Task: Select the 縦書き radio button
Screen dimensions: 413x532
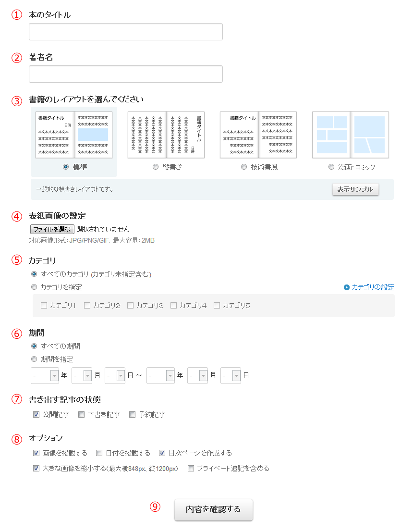Action: pyautogui.click(x=156, y=167)
